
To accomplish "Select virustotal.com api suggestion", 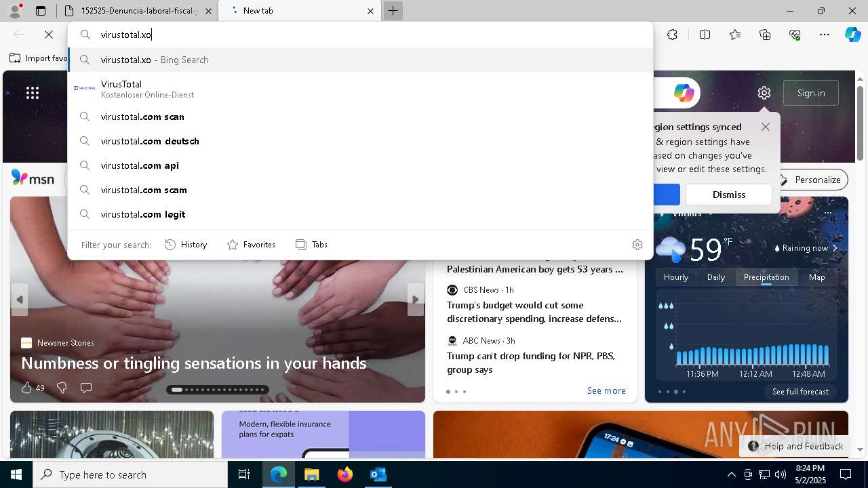I will point(361,165).
